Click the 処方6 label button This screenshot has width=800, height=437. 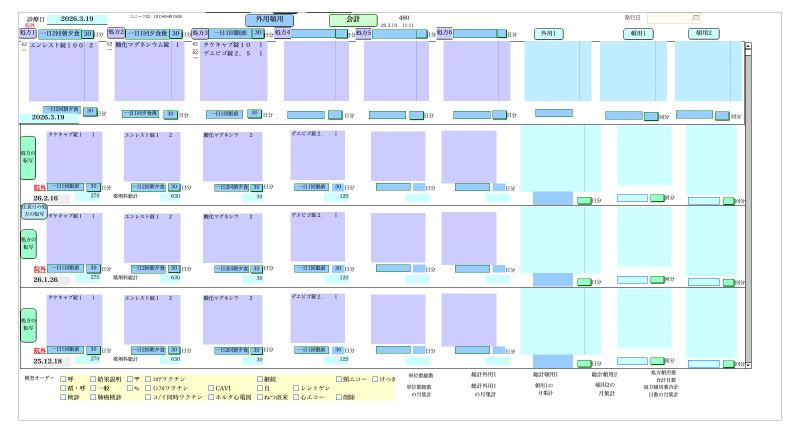click(x=445, y=33)
